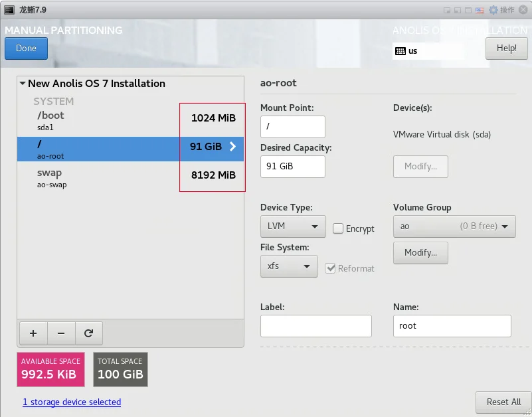The width and height of the screenshot is (532, 417).
Task: Click the reload storage configuration icon
Action: 88,333
